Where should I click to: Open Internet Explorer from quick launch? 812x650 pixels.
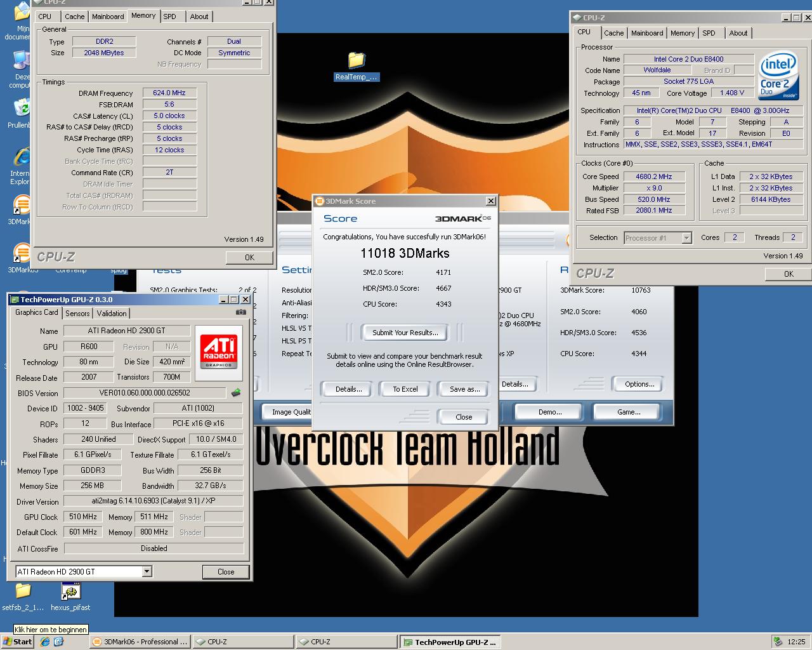pos(45,642)
